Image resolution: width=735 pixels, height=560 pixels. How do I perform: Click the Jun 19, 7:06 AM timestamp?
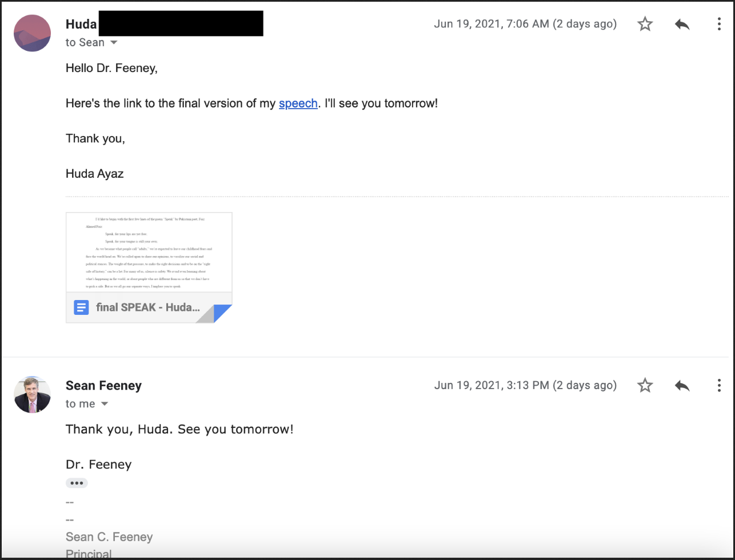pos(525,24)
